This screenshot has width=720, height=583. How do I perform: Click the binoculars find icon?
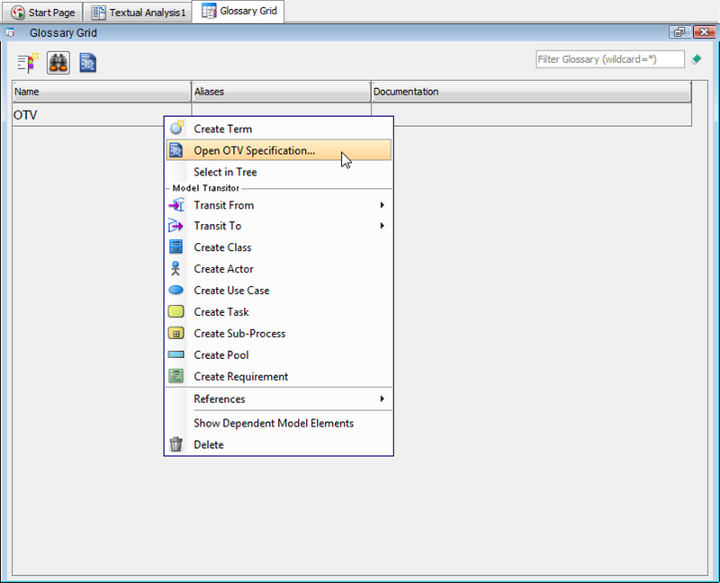tap(58, 63)
